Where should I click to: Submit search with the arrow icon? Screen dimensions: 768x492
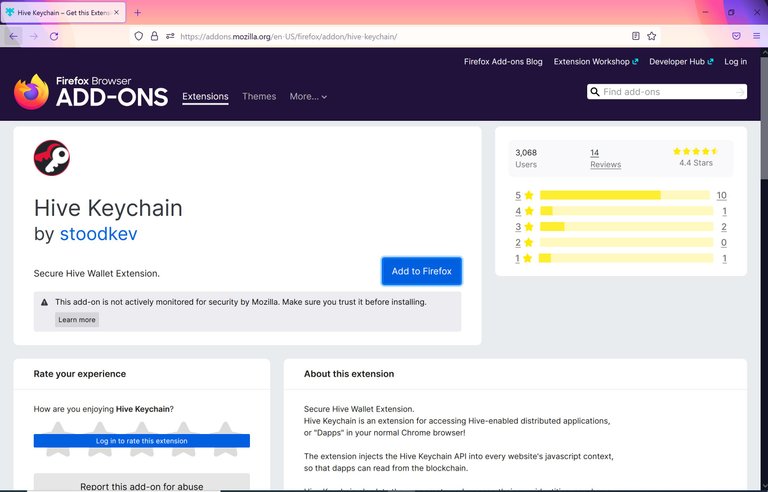pyautogui.click(x=740, y=92)
